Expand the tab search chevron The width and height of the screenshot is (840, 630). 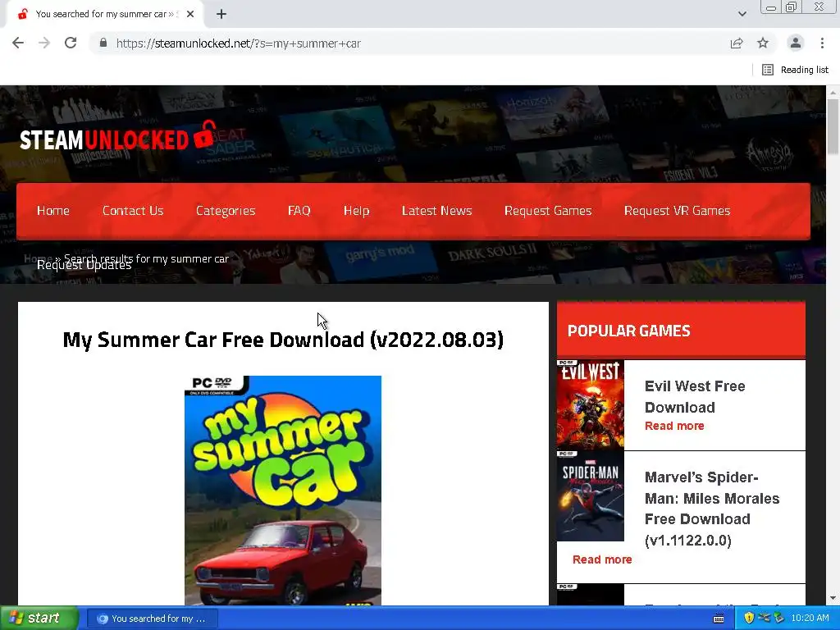742,14
